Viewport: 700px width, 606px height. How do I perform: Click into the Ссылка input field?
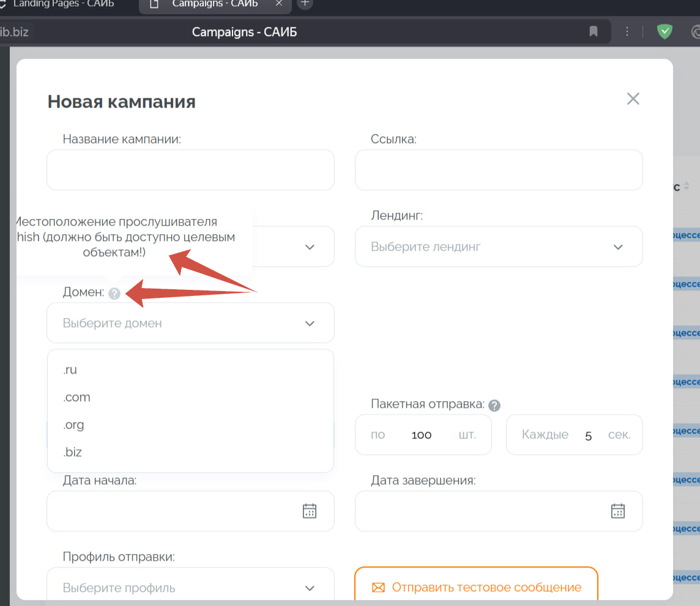[499, 170]
